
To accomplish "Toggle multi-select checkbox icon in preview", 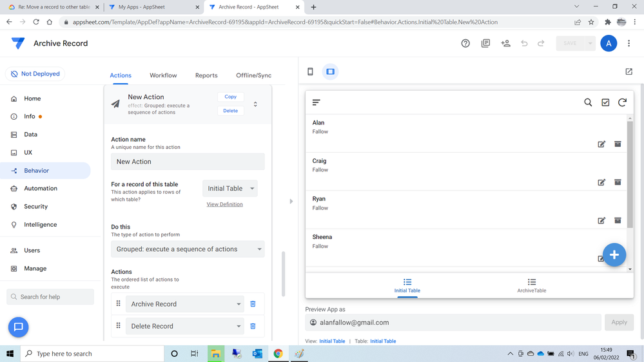I will tap(605, 102).
